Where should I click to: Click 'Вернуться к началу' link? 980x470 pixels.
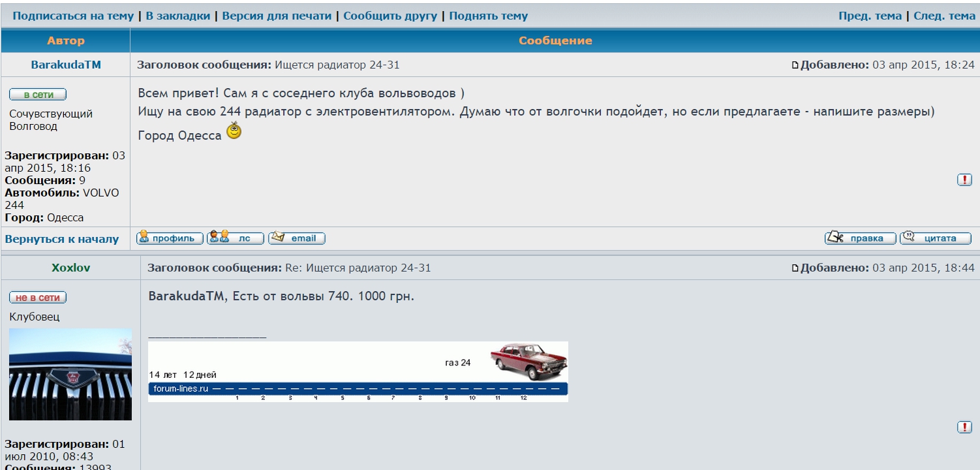click(62, 239)
